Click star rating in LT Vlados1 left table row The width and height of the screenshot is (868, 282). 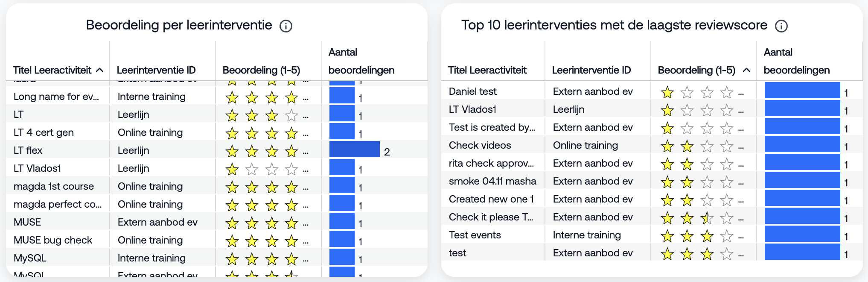click(x=261, y=169)
